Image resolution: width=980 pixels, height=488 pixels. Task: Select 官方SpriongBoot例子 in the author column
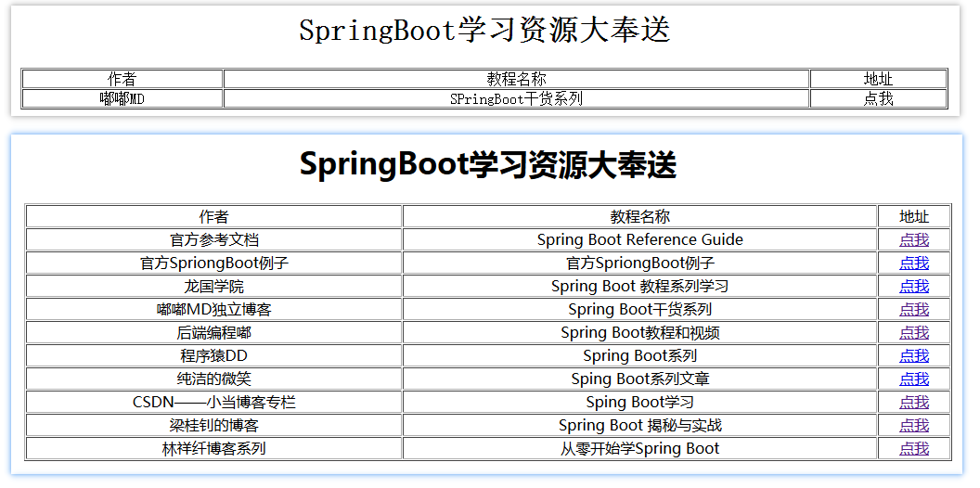(213, 263)
